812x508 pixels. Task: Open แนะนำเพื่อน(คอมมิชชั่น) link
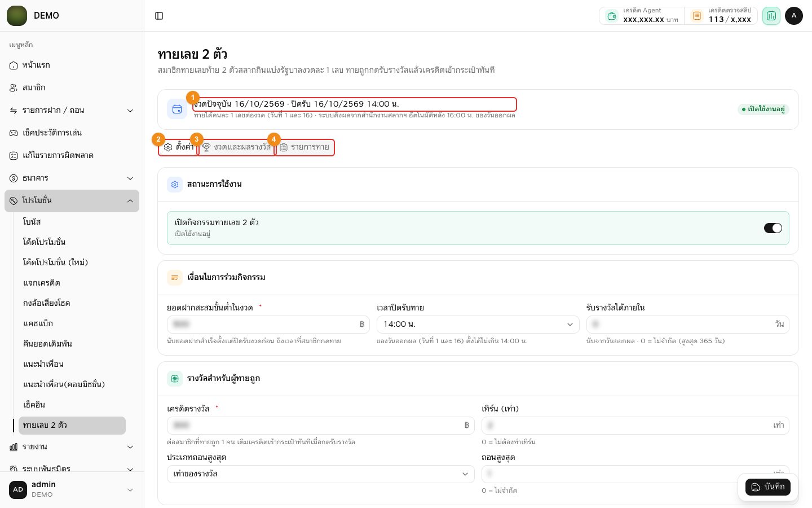(x=72, y=385)
